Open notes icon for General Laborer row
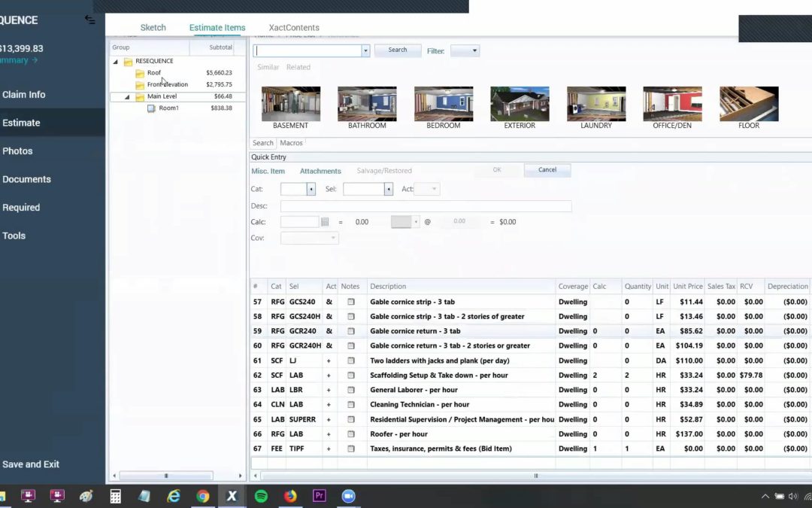 click(x=350, y=390)
